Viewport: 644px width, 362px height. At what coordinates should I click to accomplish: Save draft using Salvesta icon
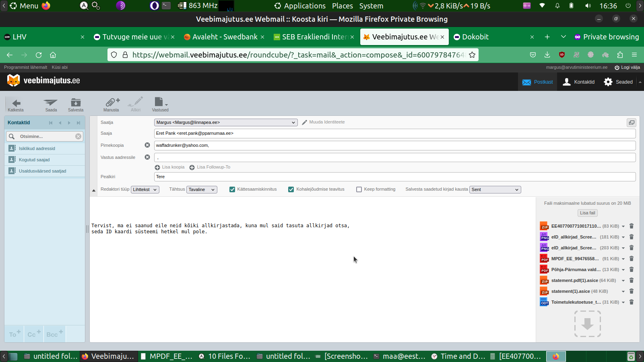(x=76, y=105)
